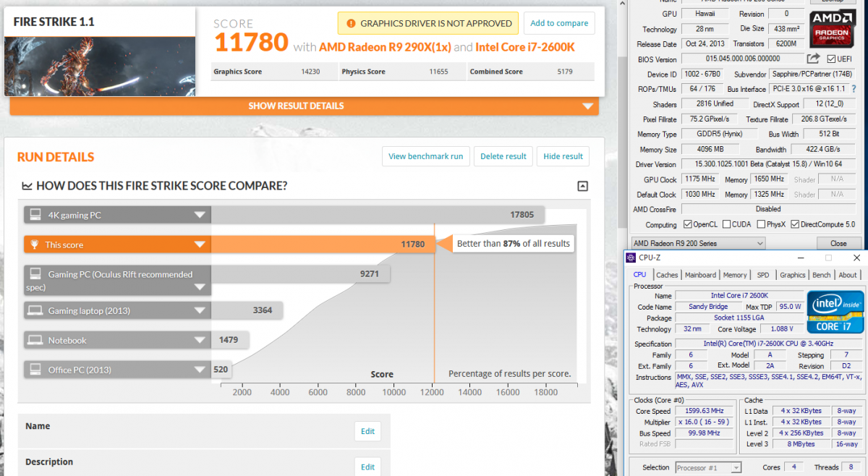Viewport: 868px width, 476px height.
Task: Toggle the CUDA checkbox
Action: pos(726,224)
